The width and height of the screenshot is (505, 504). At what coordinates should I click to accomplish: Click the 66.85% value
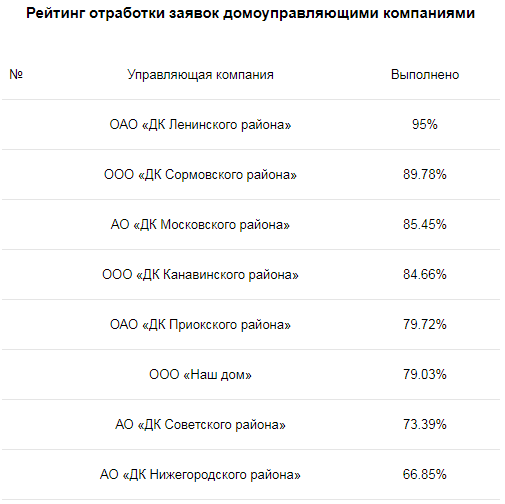[425, 474]
